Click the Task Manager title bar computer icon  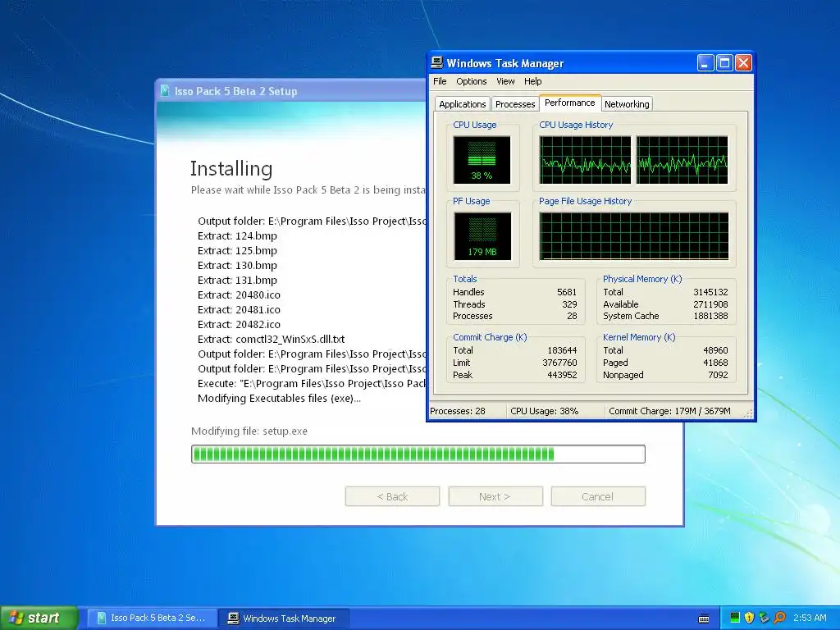pyautogui.click(x=437, y=62)
